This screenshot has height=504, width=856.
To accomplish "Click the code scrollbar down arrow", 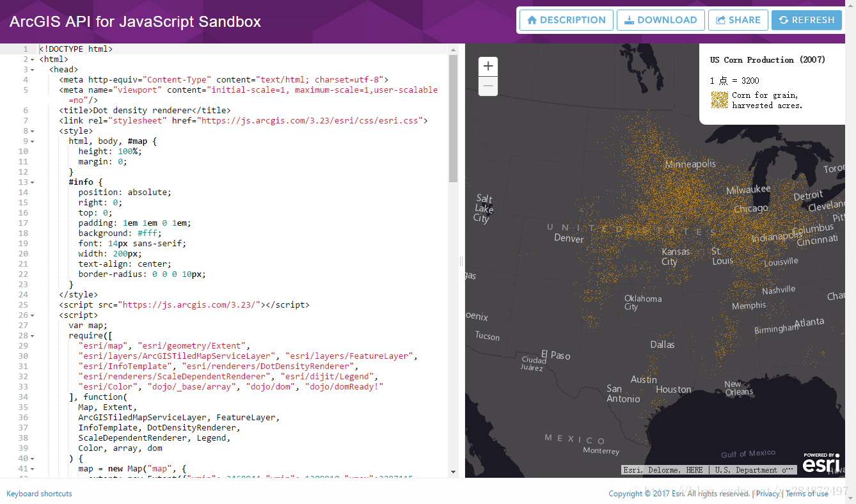I will tap(453, 471).
